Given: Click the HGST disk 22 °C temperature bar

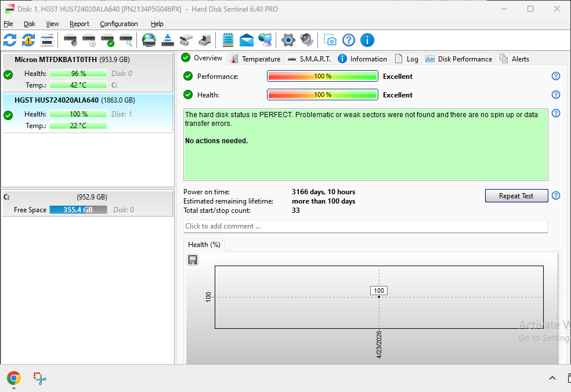Looking at the screenshot, I should (78, 126).
